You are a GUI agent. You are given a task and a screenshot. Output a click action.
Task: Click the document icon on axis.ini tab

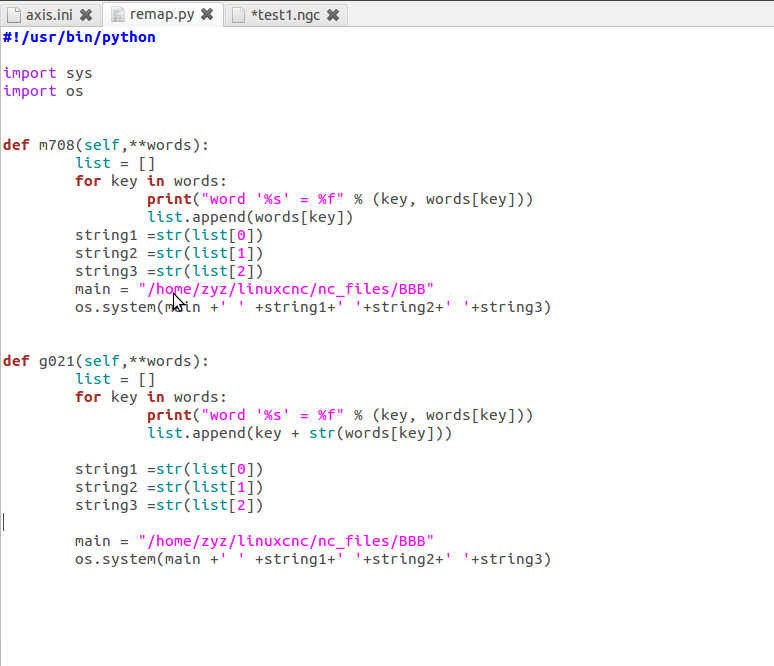tap(14, 15)
